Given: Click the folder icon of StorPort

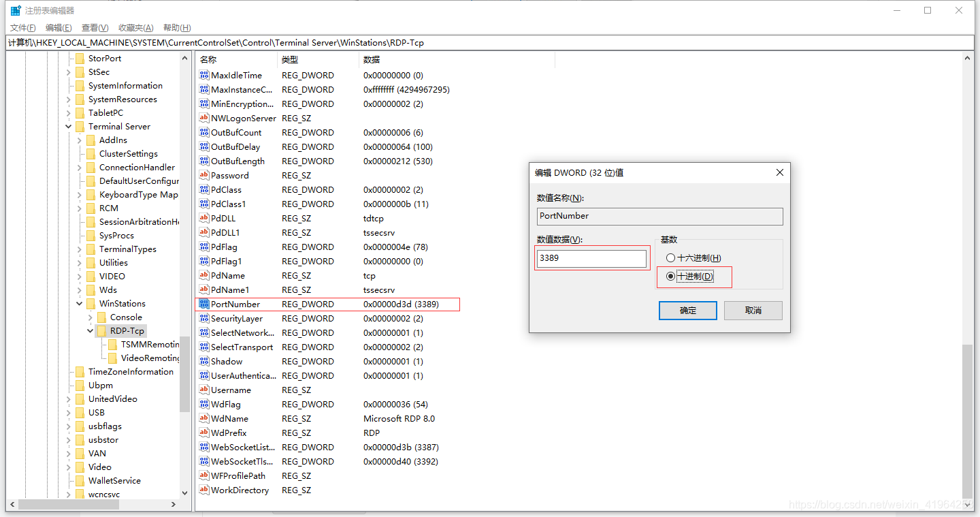Looking at the screenshot, I should pyautogui.click(x=80, y=58).
